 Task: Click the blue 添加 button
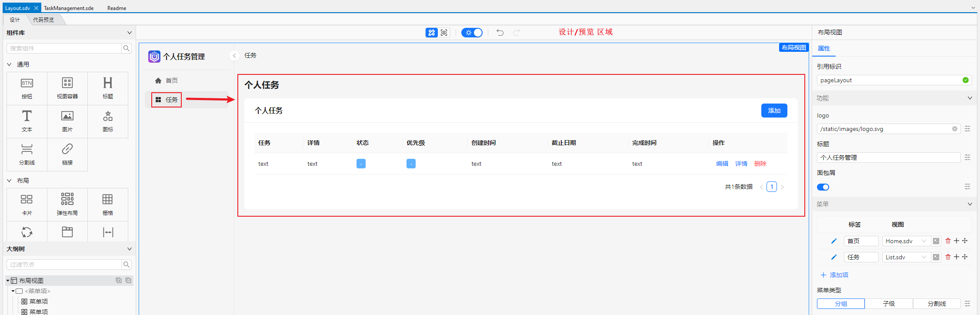point(774,111)
